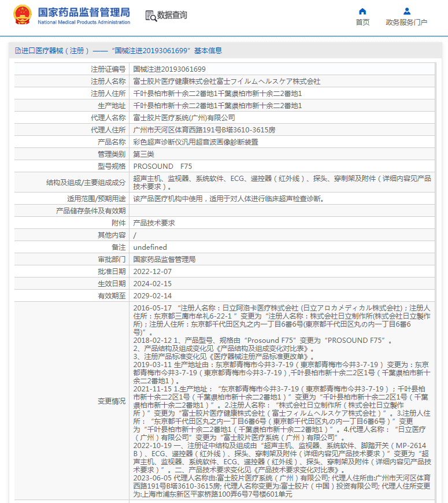The height and width of the screenshot is (503, 448).
Task: Click the 适用范围/预期用途 label
Action: [96, 199]
